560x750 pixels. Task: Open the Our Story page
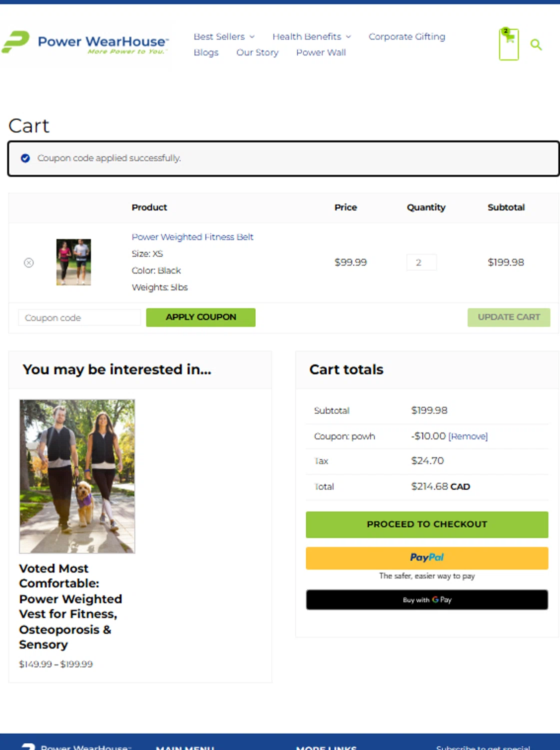[x=257, y=52]
